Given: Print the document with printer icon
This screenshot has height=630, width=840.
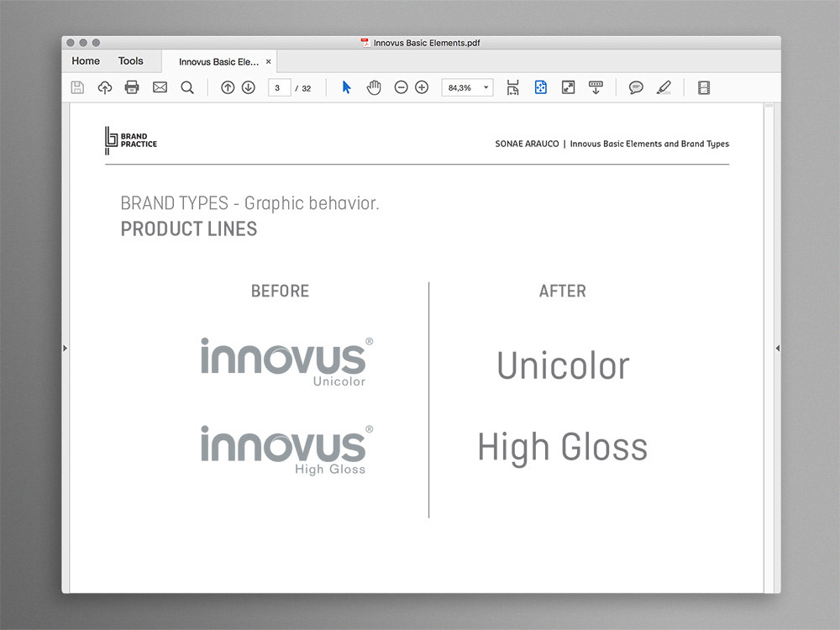Looking at the screenshot, I should pyautogui.click(x=132, y=87).
